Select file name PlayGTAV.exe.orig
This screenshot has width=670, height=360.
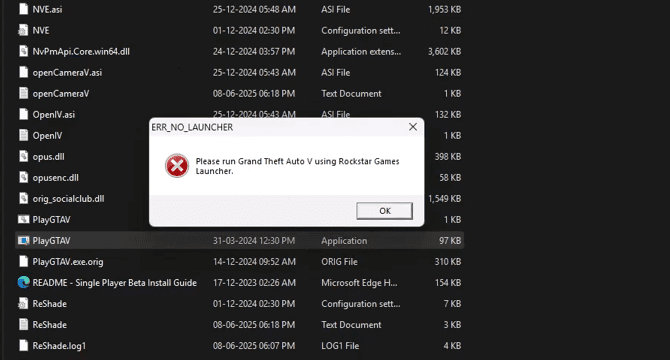[x=68, y=262]
